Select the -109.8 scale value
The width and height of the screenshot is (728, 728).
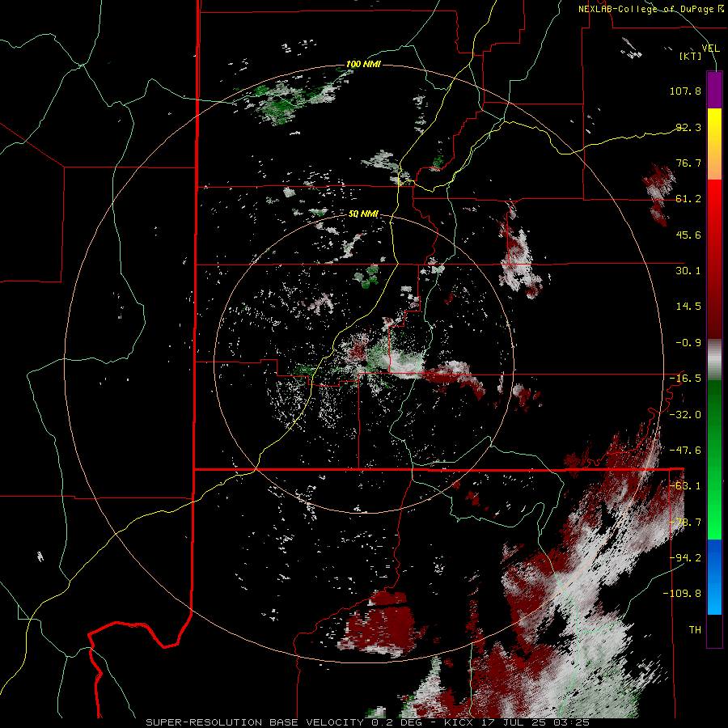click(x=682, y=594)
